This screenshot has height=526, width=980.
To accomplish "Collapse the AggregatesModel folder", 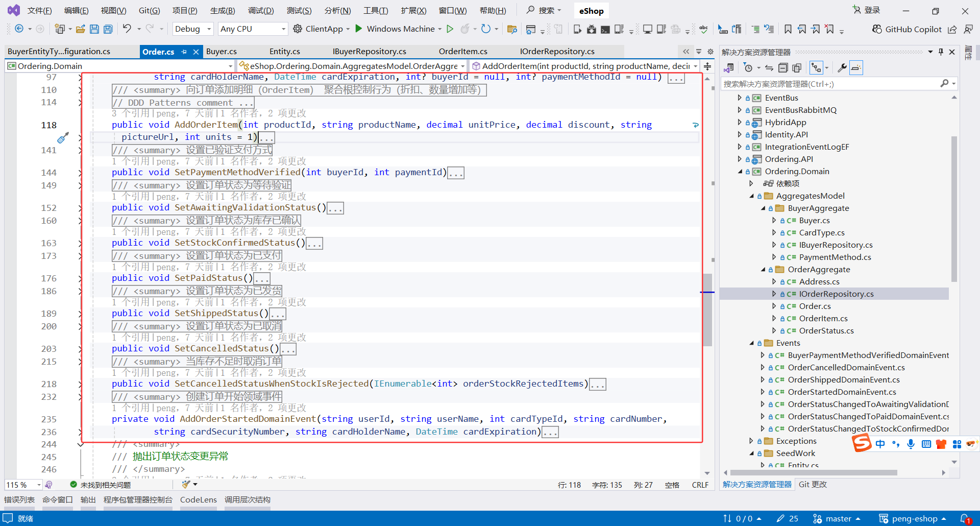I will tap(751, 196).
